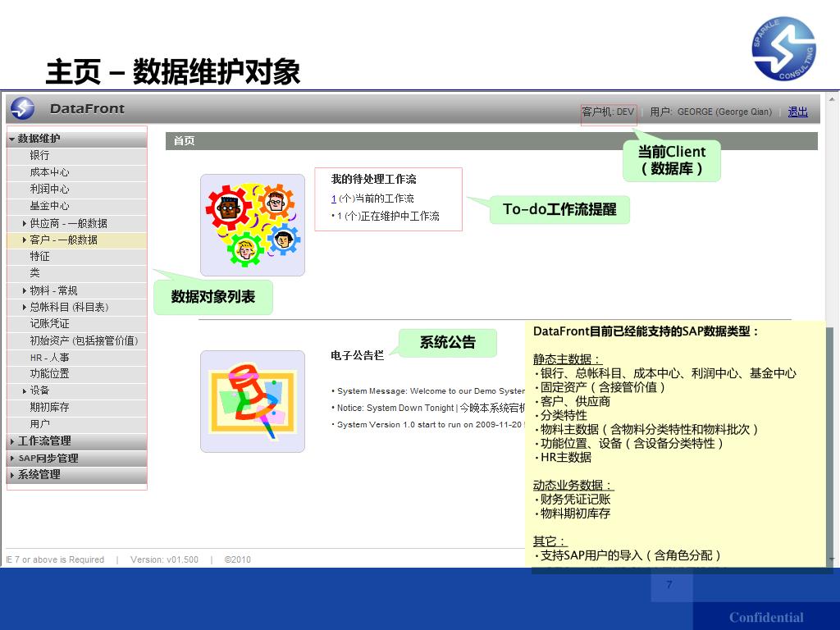
Task: Click System Version 1.0 notice
Action: [431, 424]
